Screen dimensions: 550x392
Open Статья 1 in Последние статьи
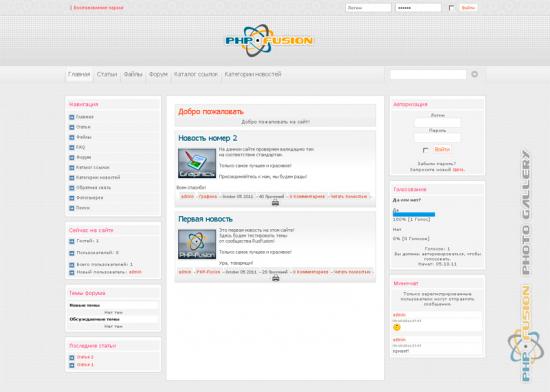click(x=85, y=365)
